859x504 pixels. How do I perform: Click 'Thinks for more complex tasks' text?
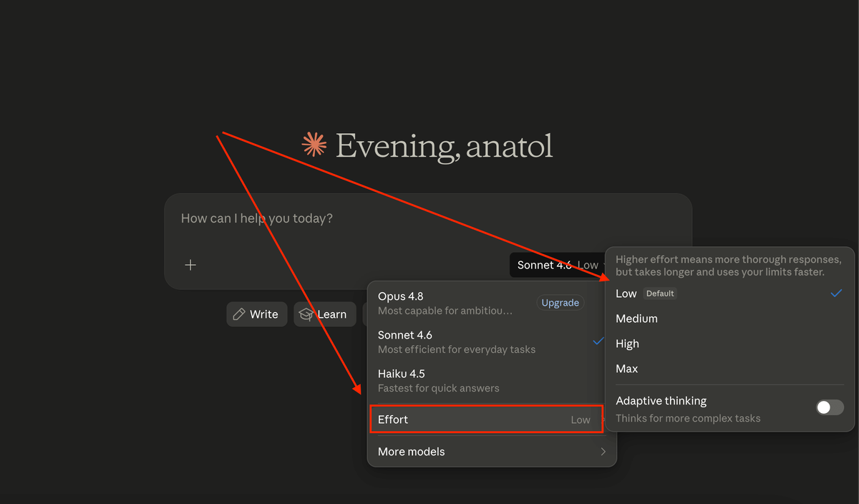[x=688, y=418]
